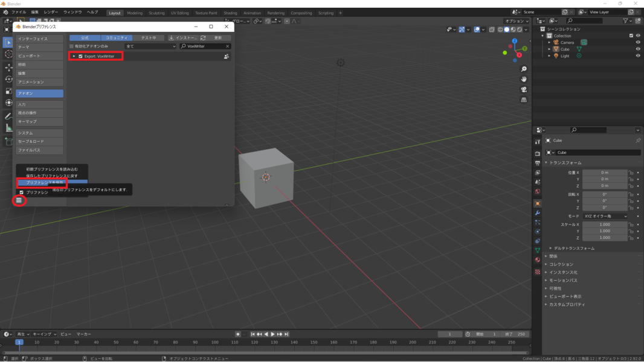Select the Annotate pencil tool
This screenshot has height=362, width=644.
8,116
